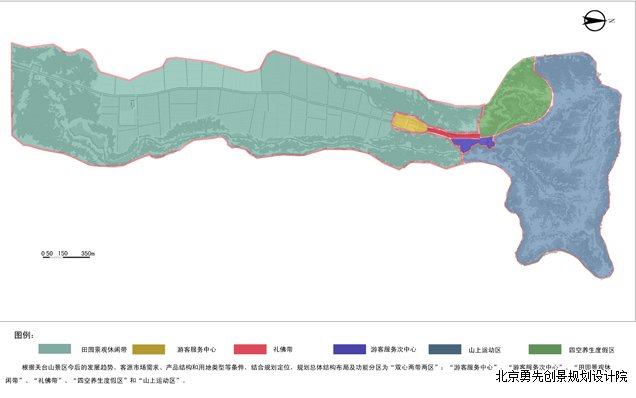Click the 山上运动区 legend label text
636x398 pixels.
coord(485,350)
